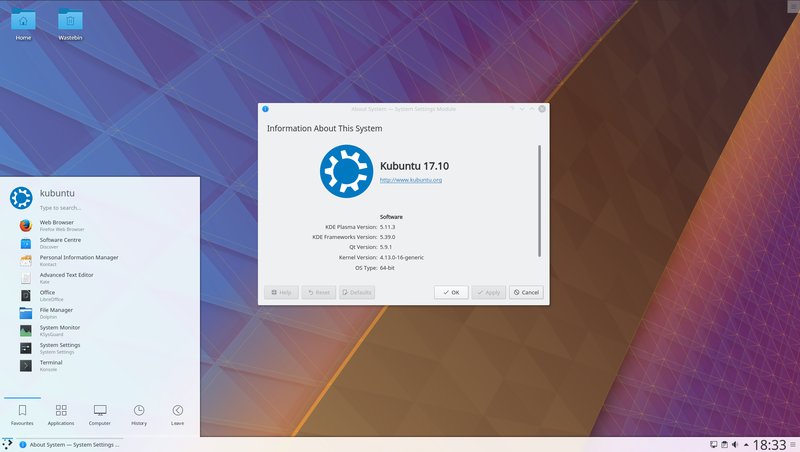Click the Apply button in dialog

(x=488, y=292)
